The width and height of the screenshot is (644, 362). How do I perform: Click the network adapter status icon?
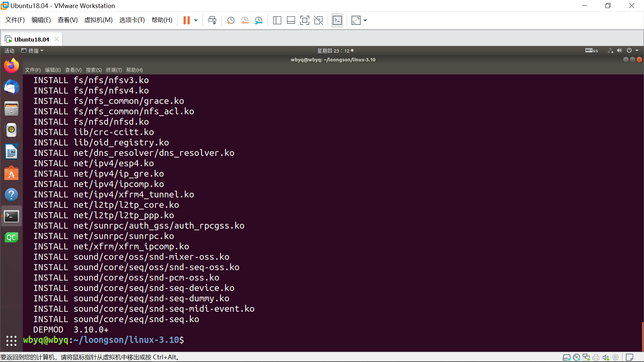click(x=586, y=357)
